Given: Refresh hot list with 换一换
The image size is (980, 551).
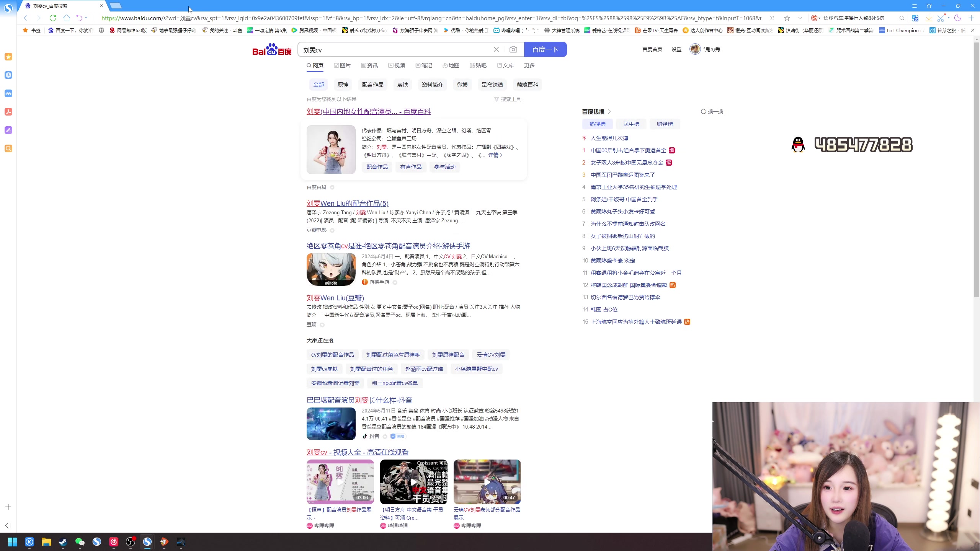Looking at the screenshot, I should pos(712,111).
